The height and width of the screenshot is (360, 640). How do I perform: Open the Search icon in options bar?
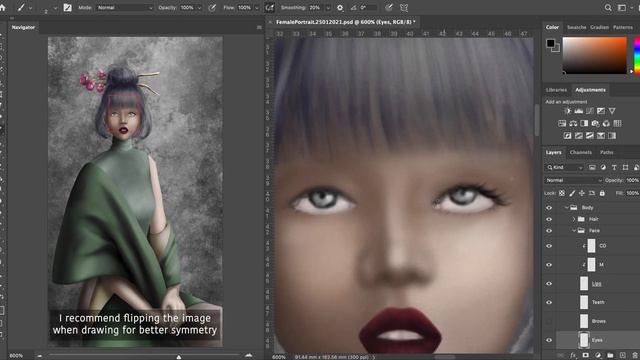tap(608, 7)
